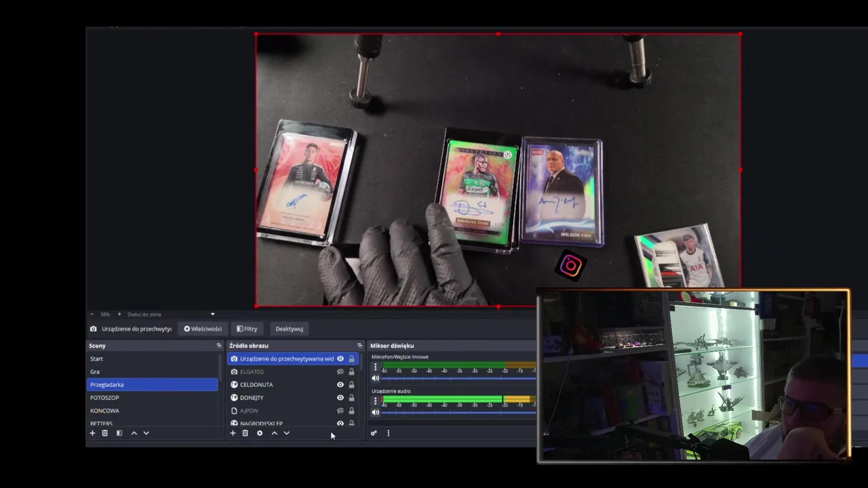Toggle lock on ELGATO2 source

pos(351,371)
